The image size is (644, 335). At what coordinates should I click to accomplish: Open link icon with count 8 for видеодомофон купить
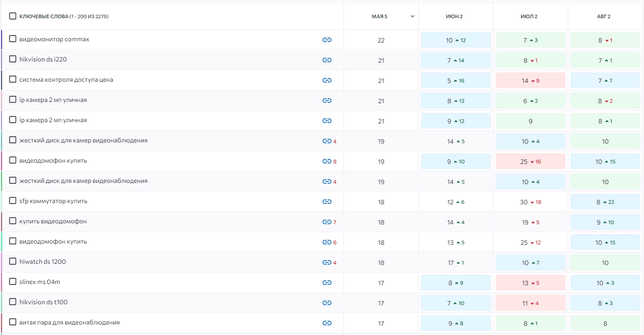click(x=327, y=161)
